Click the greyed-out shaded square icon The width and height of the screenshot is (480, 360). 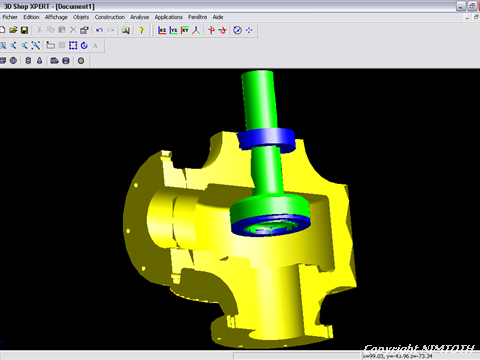pyautogui.click(x=62, y=46)
